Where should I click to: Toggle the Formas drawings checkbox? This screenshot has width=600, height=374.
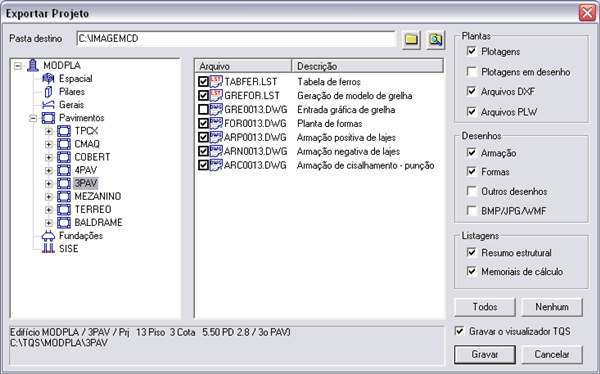click(472, 171)
